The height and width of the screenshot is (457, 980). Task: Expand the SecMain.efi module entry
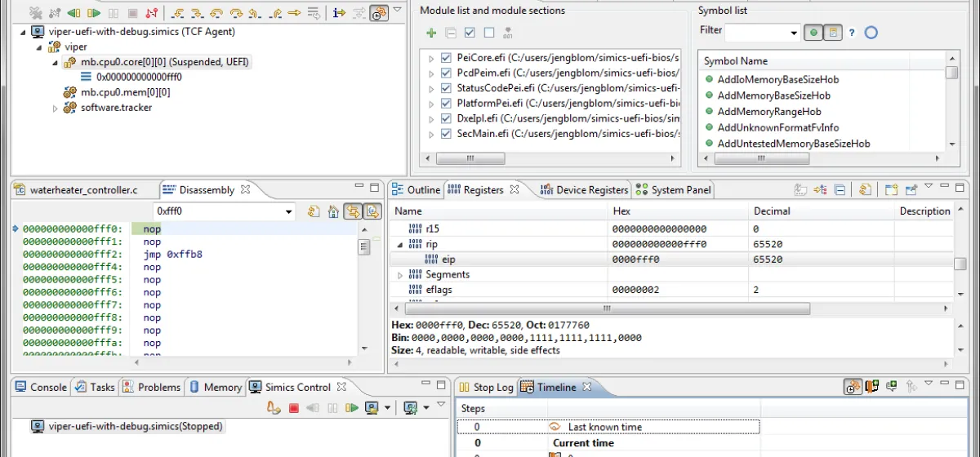(432, 134)
